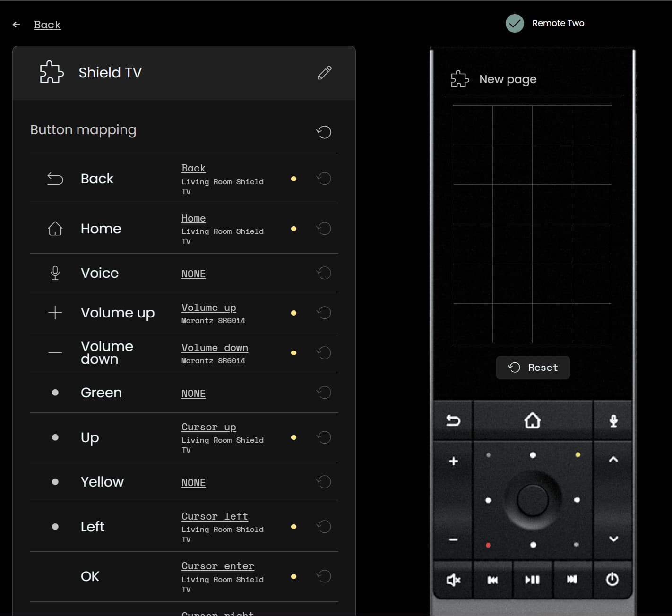Viewport: 672px width, 616px height.
Task: Mute audio using the speaker icon on the remote
Action: 452,580
